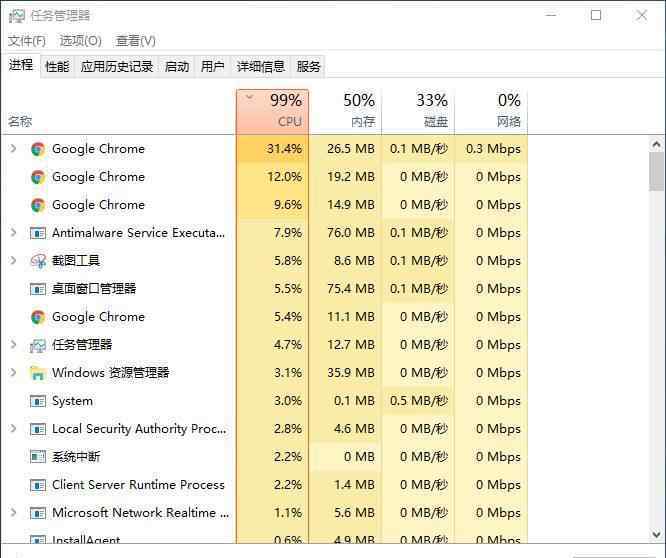Select the 系统中断 process name
Screen dimensions: 666x558
click(76, 457)
